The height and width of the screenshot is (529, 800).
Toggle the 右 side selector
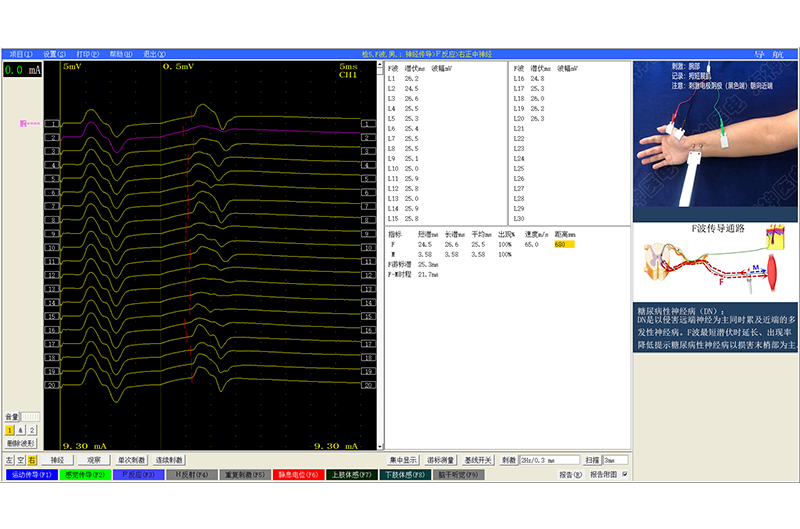point(32,460)
